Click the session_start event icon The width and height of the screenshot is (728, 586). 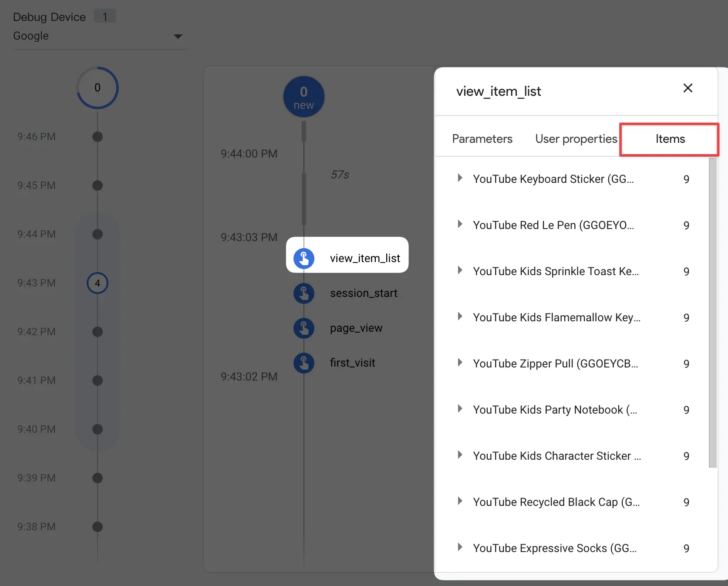[x=304, y=293]
